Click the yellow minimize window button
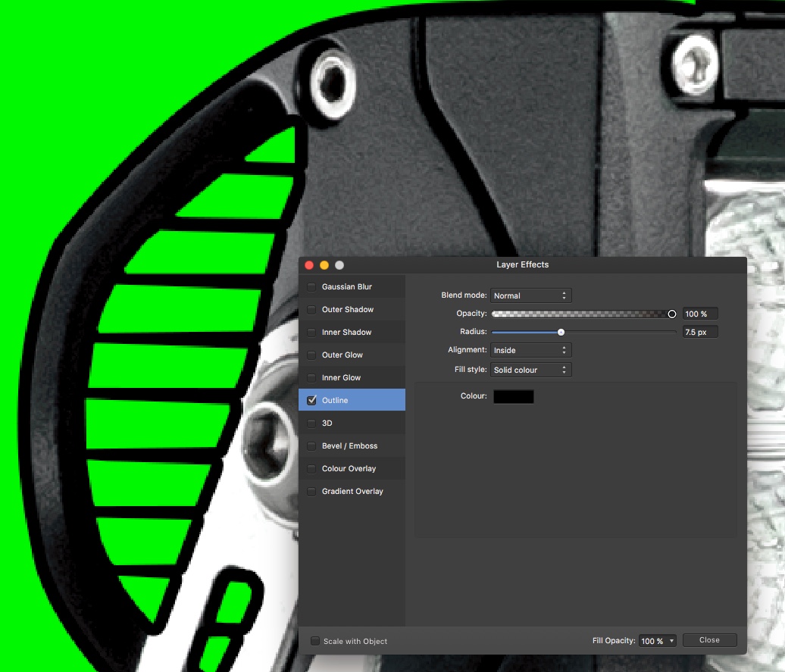 (324, 265)
